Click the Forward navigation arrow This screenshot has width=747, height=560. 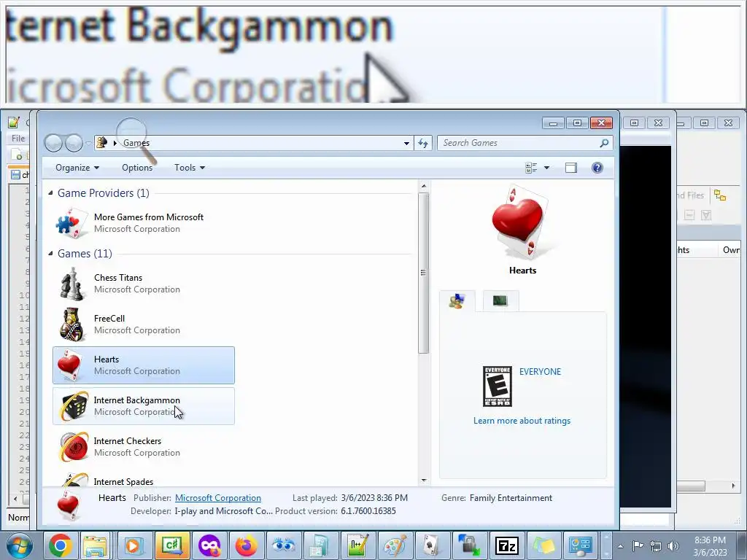[x=74, y=143]
